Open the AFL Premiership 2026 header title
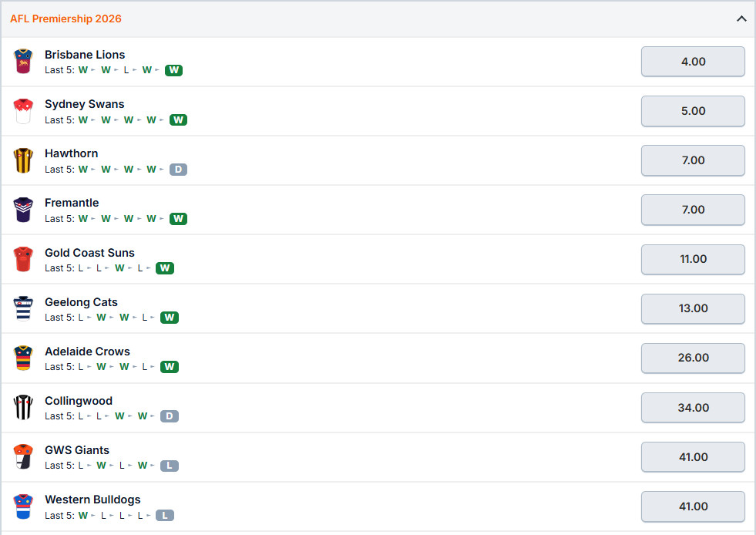Viewport: 756px width, 535px height. tap(66, 19)
